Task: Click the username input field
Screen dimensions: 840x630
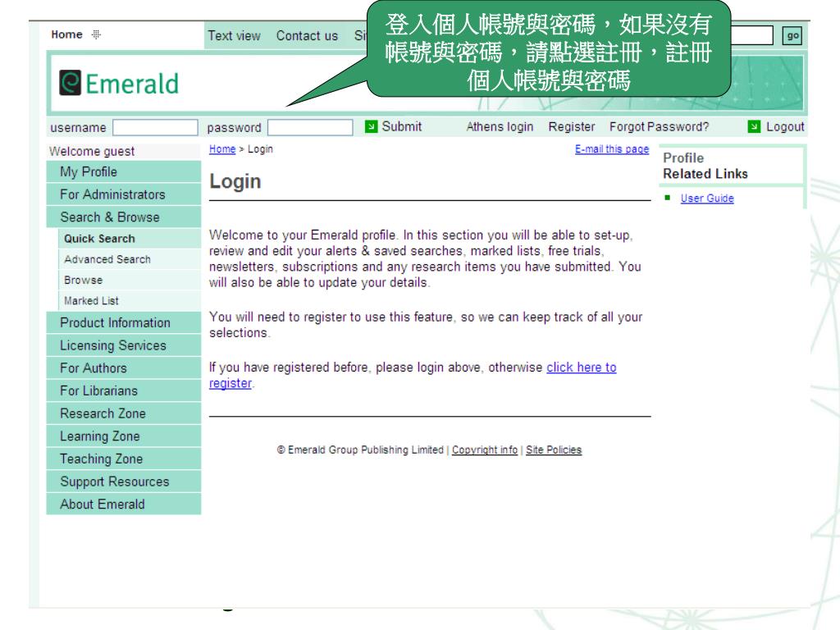Action: pos(155,127)
